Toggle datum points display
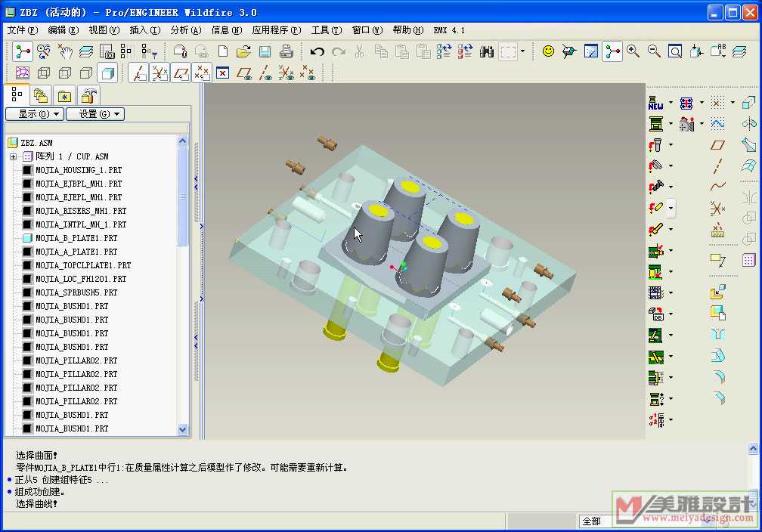 click(x=202, y=73)
